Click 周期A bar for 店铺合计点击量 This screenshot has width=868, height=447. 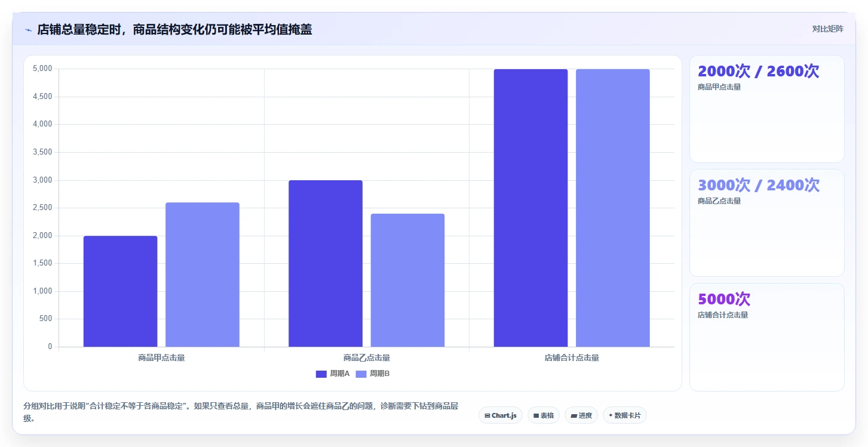[x=530, y=208]
